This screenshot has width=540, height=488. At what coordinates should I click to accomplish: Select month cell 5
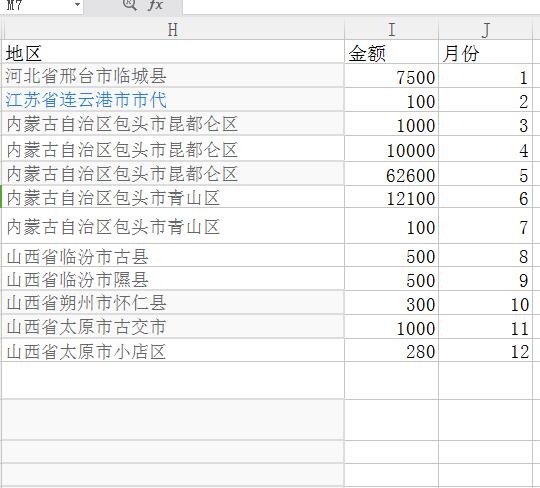(x=486, y=174)
